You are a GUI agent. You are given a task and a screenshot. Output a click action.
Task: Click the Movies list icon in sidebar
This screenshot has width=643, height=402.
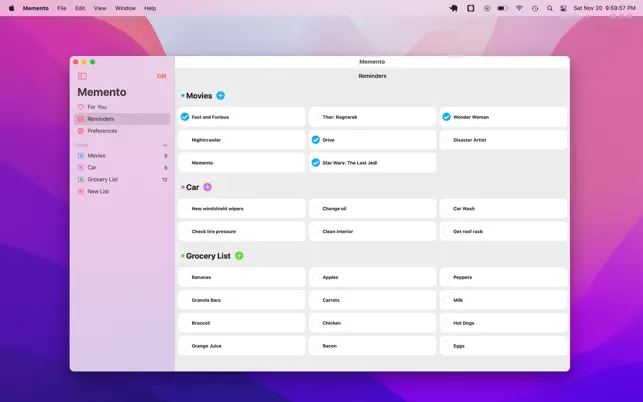81,155
